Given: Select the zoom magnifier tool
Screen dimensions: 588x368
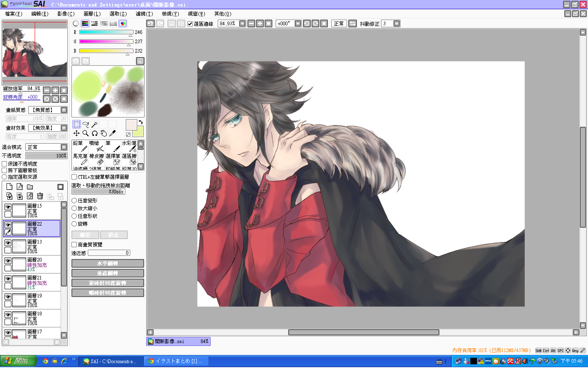Looking at the screenshot, I should [85, 133].
